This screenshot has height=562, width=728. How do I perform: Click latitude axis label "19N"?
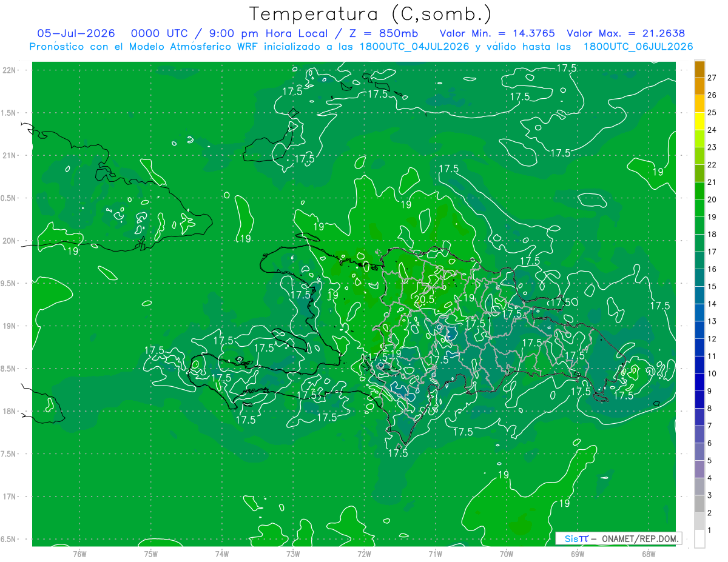tap(9, 326)
